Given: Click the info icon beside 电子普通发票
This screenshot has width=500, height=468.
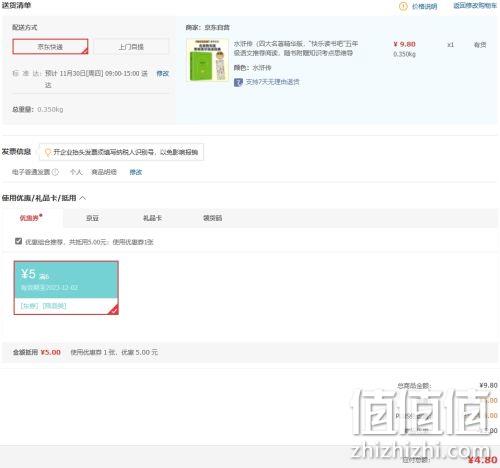Looking at the screenshot, I should click(55, 172).
